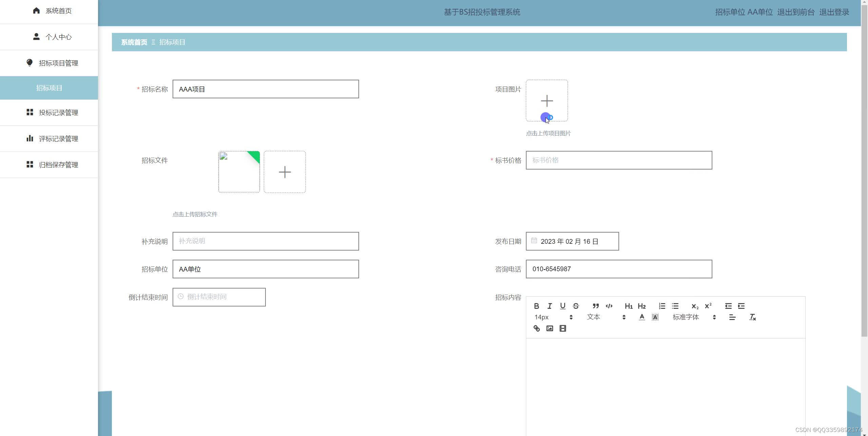Insert an ordered numbered list

662,306
